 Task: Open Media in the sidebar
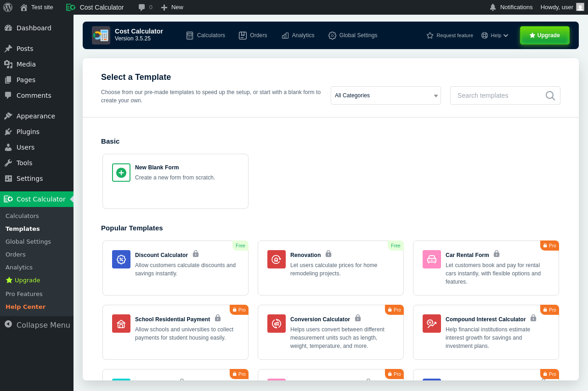coord(37,64)
